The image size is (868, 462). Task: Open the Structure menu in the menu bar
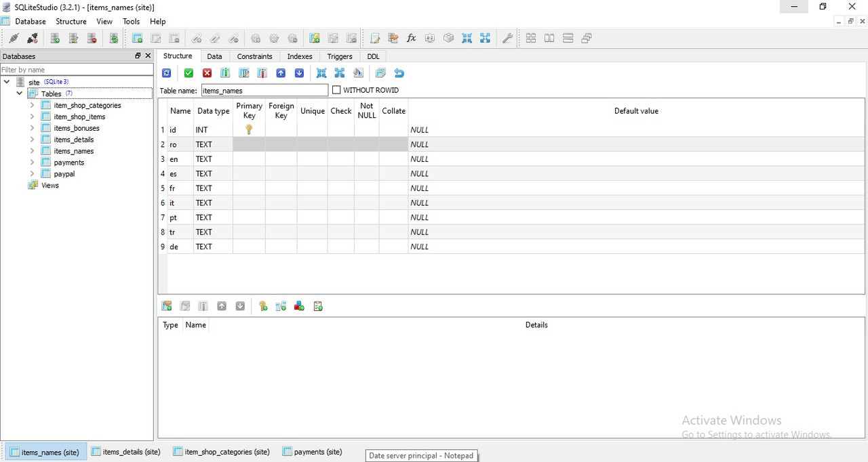point(71,22)
